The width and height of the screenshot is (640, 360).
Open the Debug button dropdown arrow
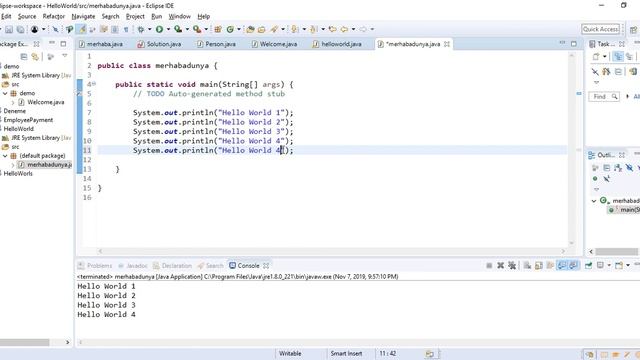pyautogui.click(x=149, y=29)
